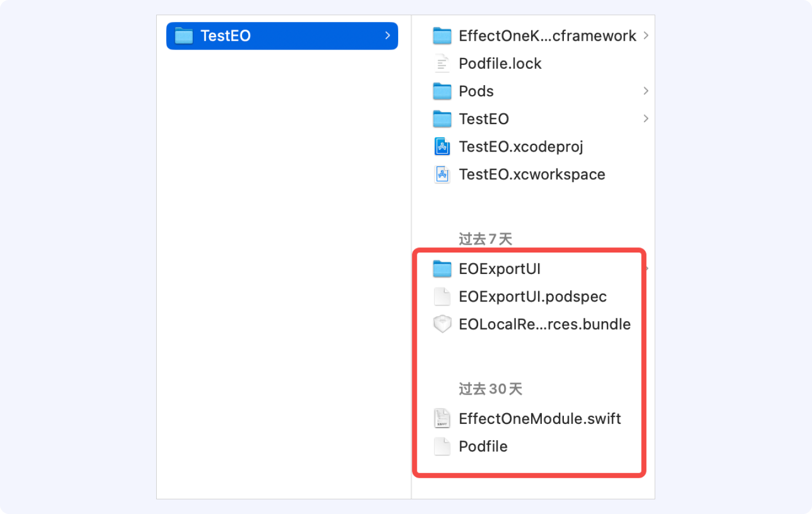Select the name EffectOneModule.swift
Viewport: 812px width, 514px height.
click(540, 419)
